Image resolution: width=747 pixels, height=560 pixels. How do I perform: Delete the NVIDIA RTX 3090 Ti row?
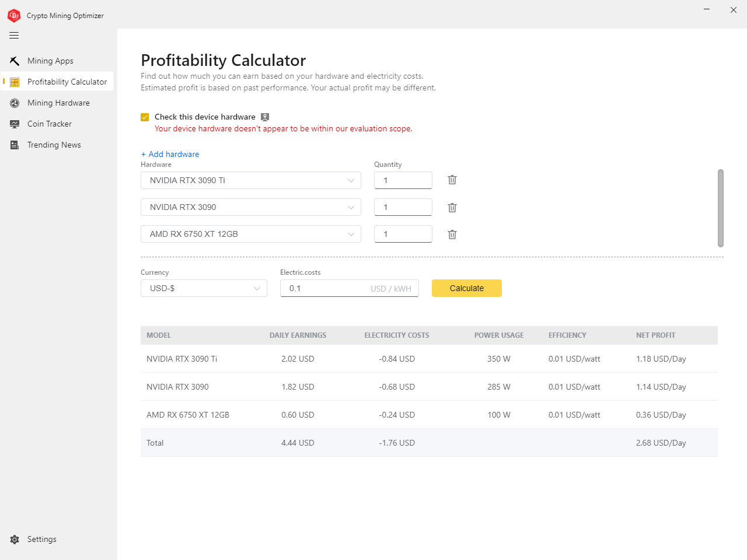[x=452, y=180]
